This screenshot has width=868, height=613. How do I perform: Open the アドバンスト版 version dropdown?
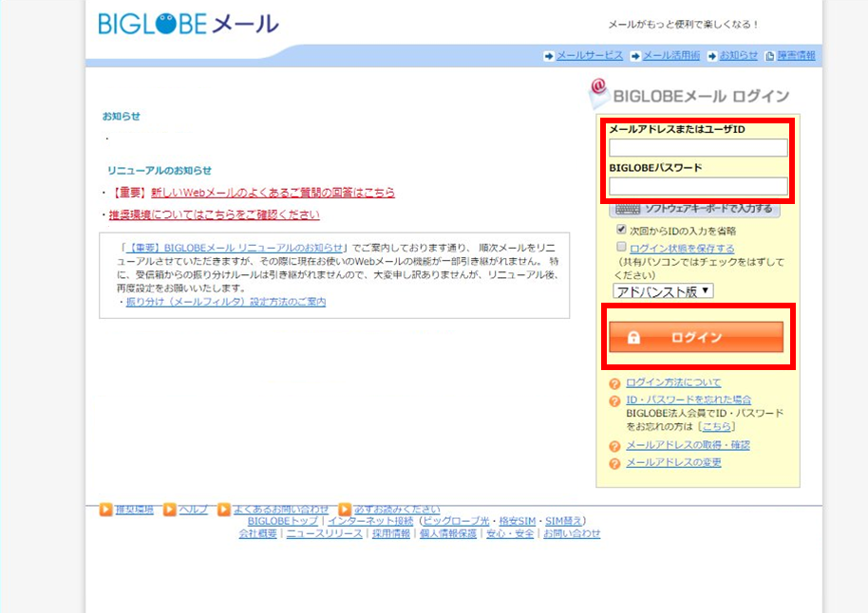pyautogui.click(x=663, y=291)
